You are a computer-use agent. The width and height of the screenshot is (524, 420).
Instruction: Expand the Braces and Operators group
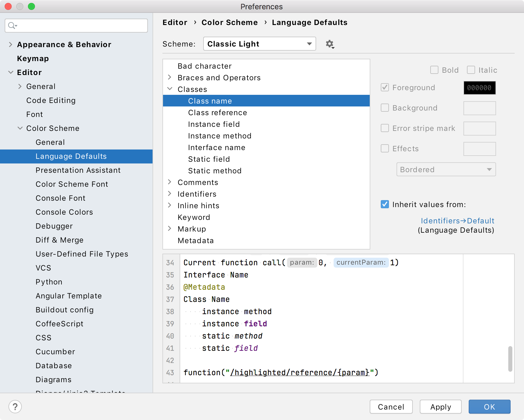pyautogui.click(x=170, y=77)
